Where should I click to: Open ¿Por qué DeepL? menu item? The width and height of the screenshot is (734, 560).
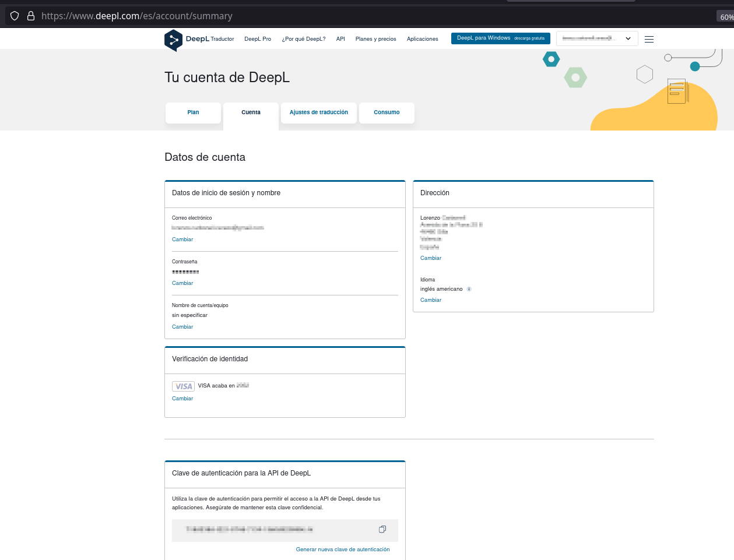coord(304,39)
